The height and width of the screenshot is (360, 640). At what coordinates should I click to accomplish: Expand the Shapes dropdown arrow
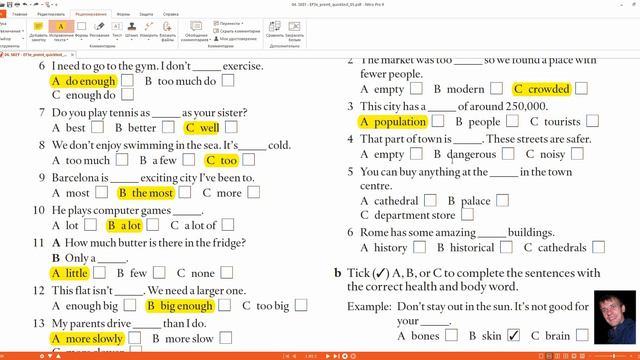click(x=82, y=40)
